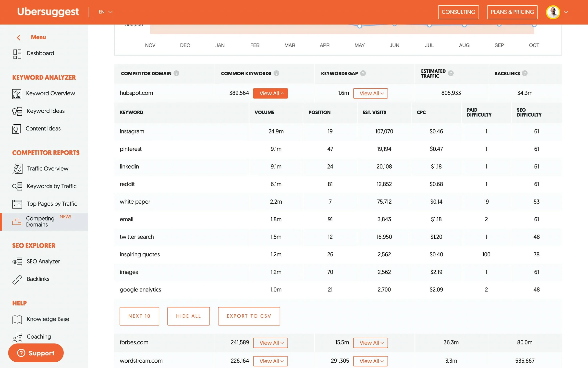
Task: Open the EN language dropdown
Action: click(106, 12)
